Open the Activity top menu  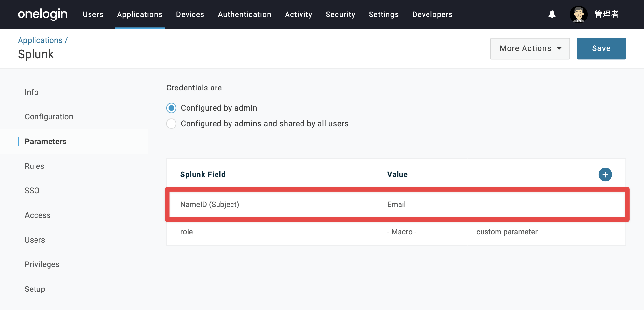(298, 14)
